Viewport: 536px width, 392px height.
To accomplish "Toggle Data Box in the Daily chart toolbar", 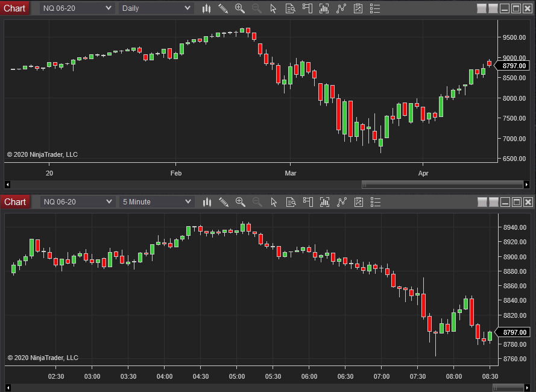I will (x=291, y=8).
